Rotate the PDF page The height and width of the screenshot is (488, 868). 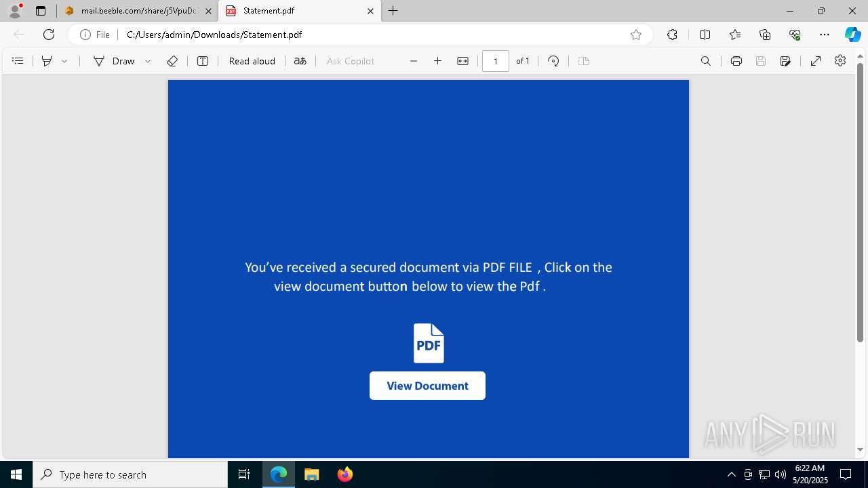[553, 61]
